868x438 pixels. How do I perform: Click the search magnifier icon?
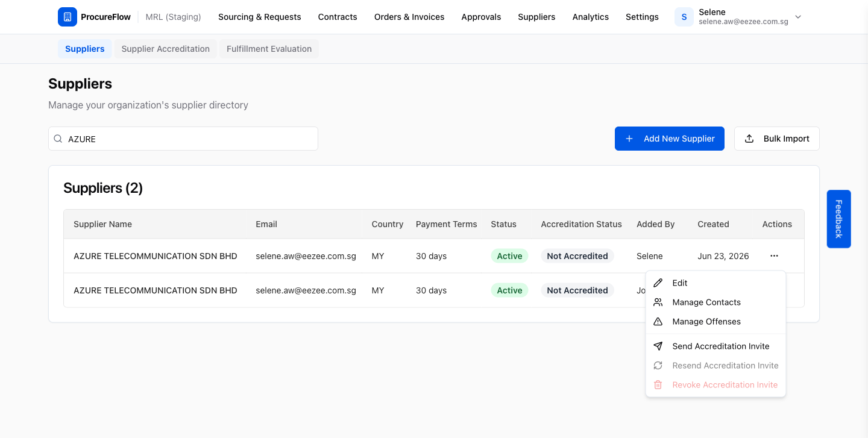[58, 139]
